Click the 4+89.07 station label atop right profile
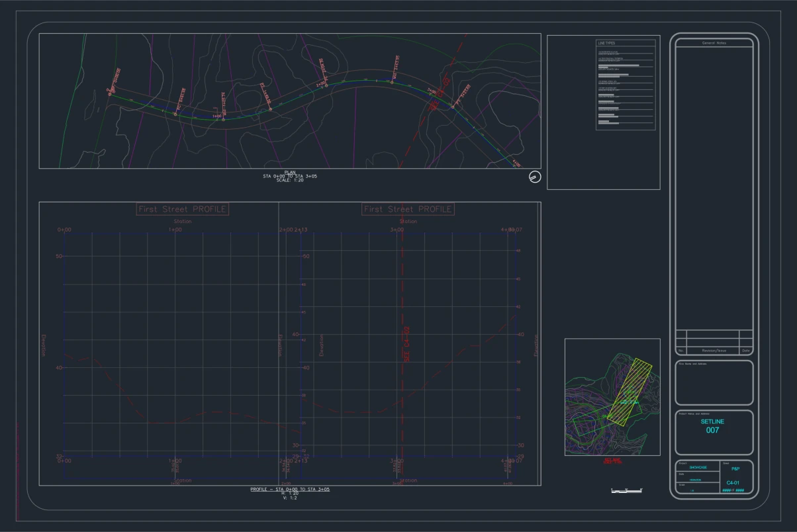 tap(512, 230)
